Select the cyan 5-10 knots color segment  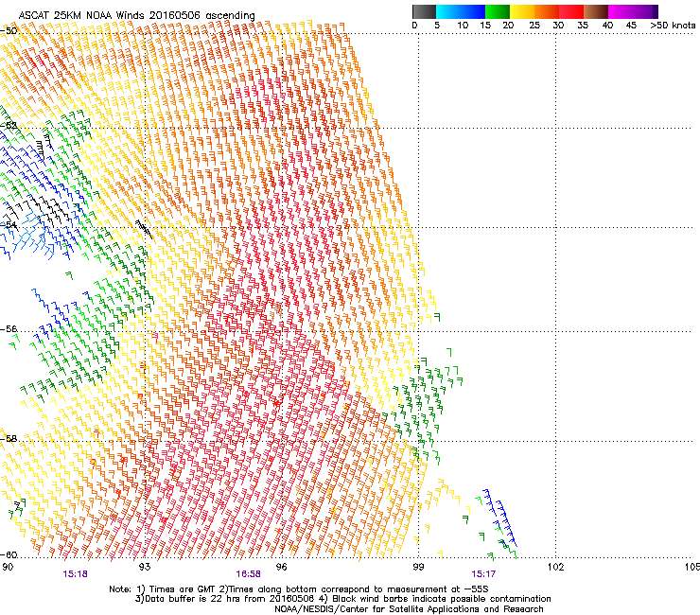[x=448, y=11]
